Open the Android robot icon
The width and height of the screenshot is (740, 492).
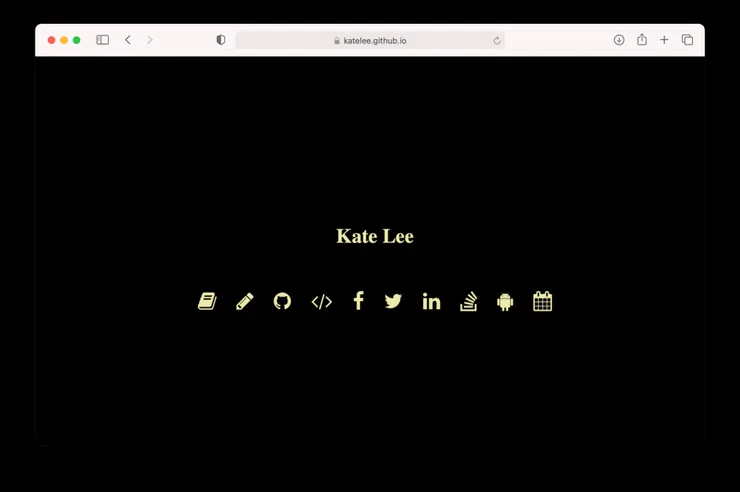(505, 302)
